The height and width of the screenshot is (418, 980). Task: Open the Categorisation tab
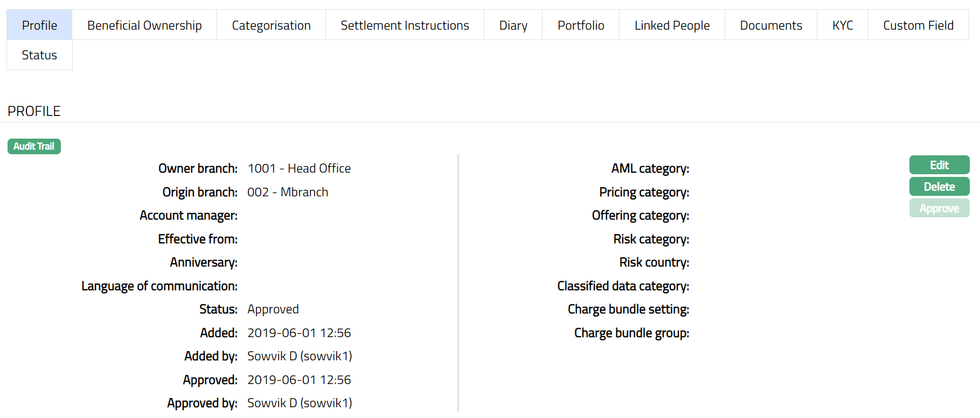271,25
